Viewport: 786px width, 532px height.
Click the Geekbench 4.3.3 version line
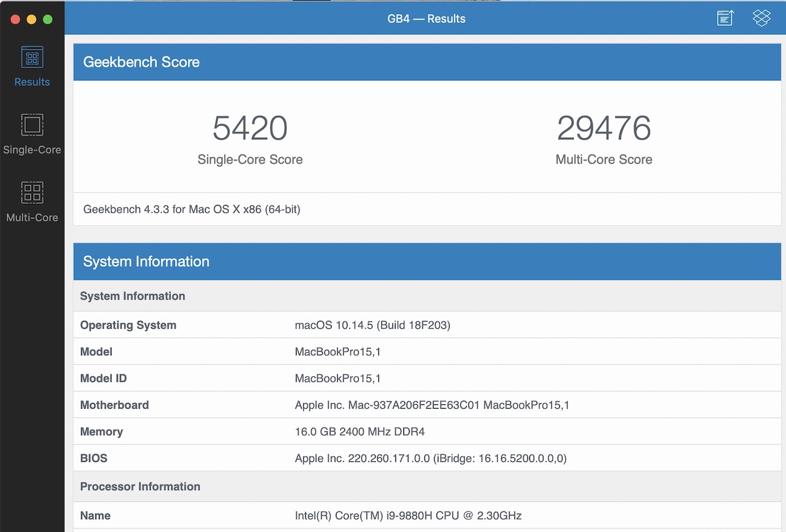click(192, 209)
